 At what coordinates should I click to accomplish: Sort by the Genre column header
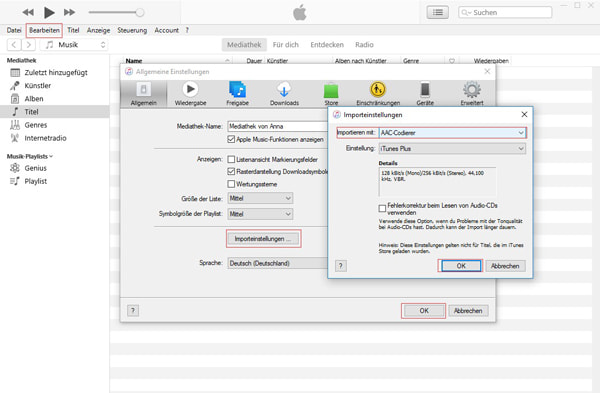coord(411,61)
